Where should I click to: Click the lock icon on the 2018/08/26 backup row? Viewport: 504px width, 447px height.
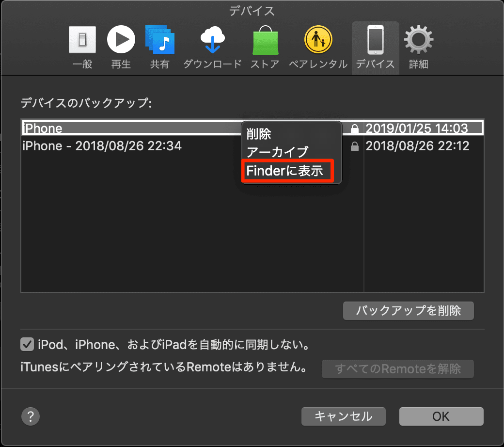355,146
